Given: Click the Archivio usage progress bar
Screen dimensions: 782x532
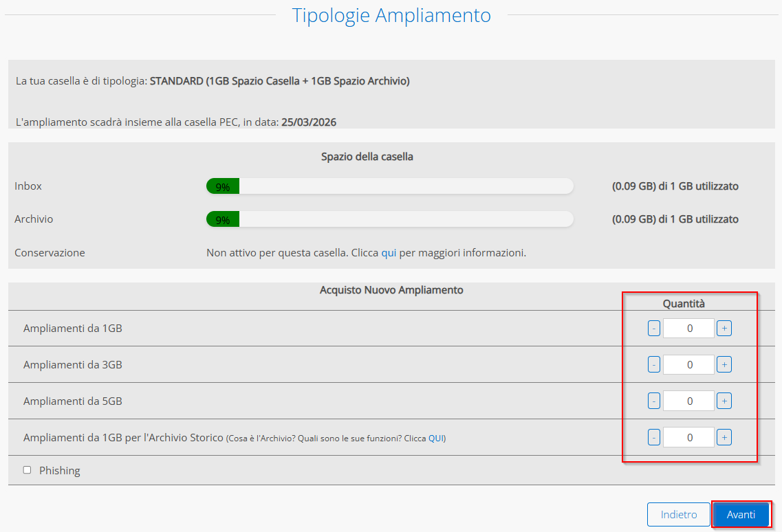Looking at the screenshot, I should (x=389, y=219).
